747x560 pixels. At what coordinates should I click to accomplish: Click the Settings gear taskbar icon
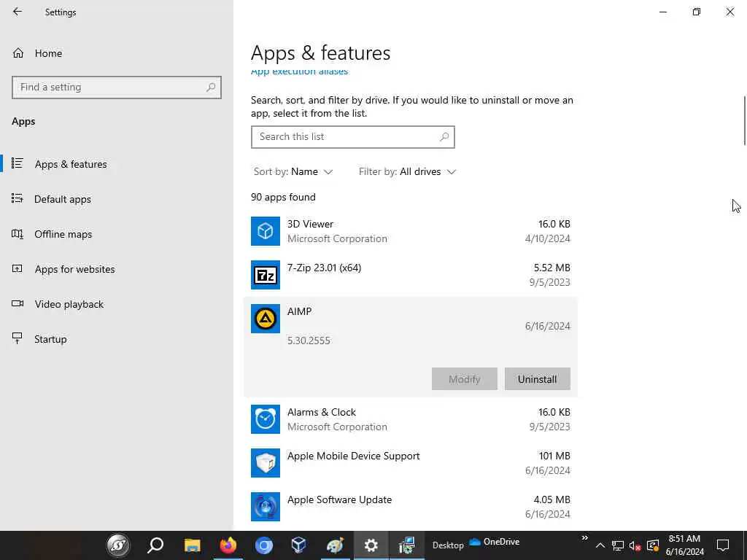coord(371,545)
